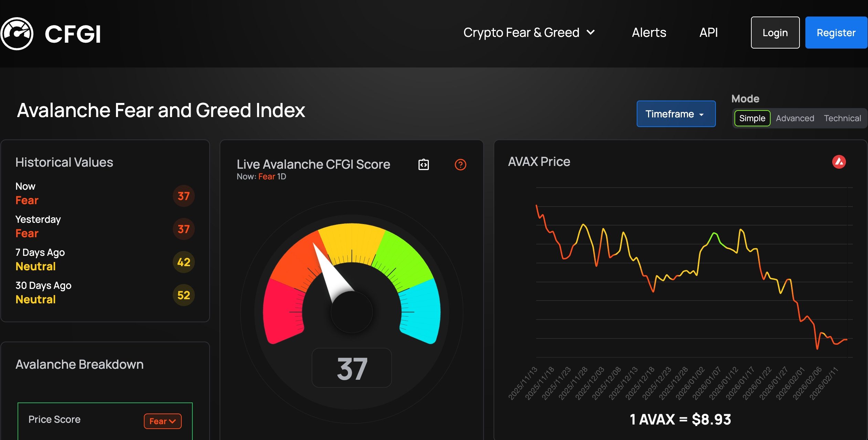Click the 1 AVAX = $8.93 text
The width and height of the screenshot is (868, 440).
click(x=680, y=419)
